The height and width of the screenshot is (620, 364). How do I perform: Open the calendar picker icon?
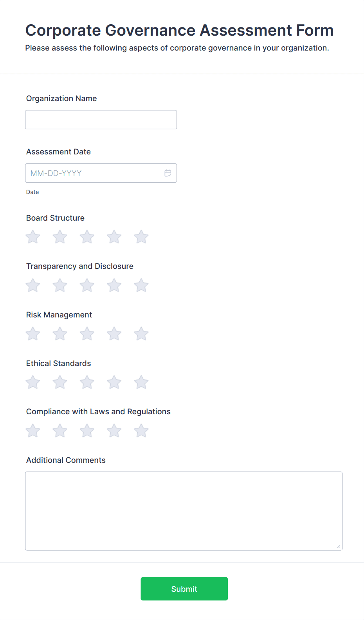[x=168, y=173]
